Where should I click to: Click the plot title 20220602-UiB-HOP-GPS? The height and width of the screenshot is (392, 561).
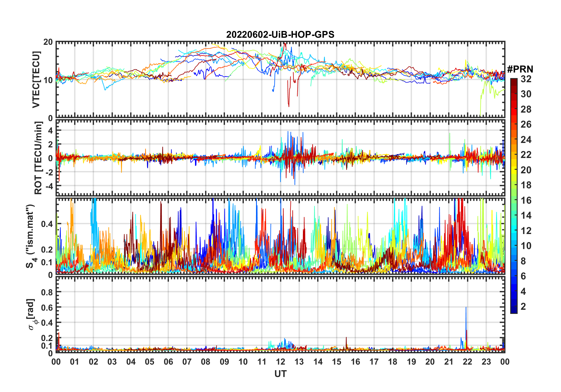point(280,34)
